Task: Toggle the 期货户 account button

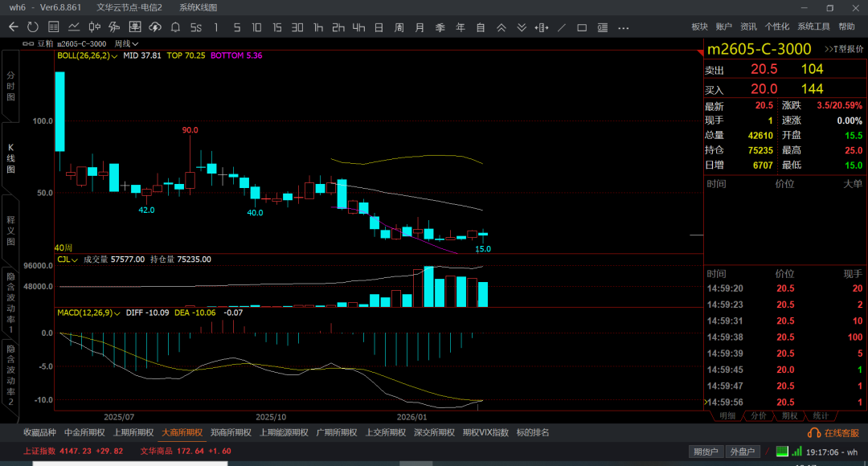Action: point(707,452)
